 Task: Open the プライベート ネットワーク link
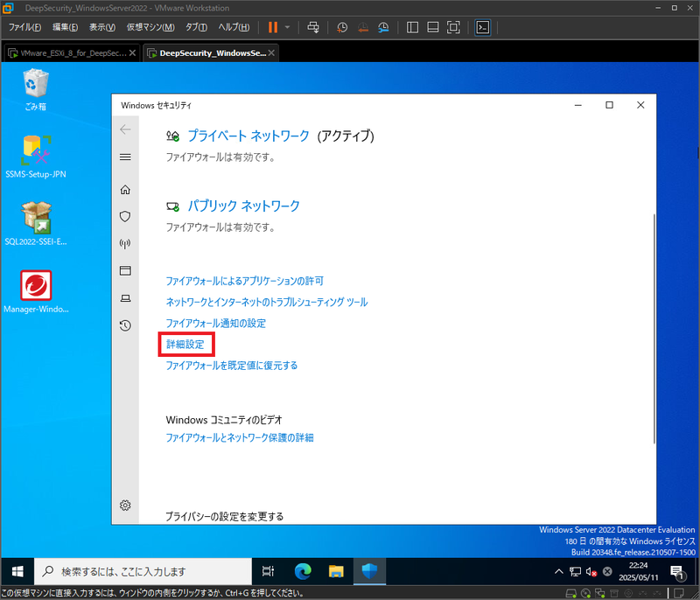pyautogui.click(x=248, y=136)
